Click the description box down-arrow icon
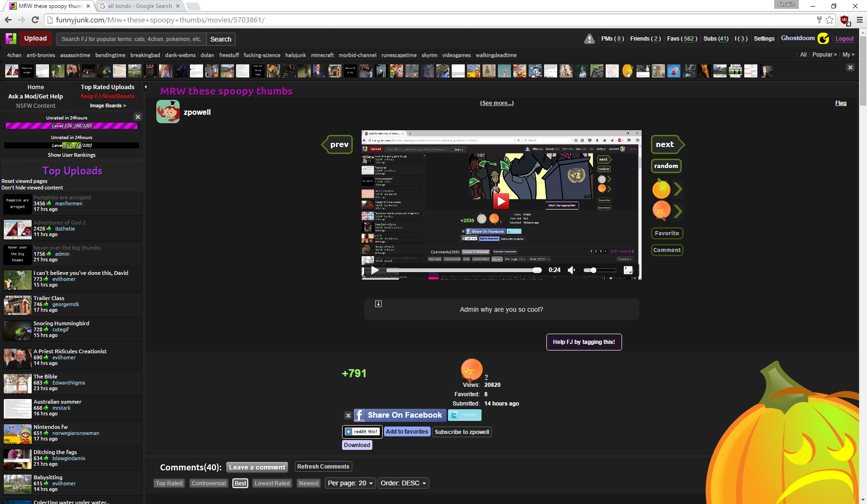867x504 pixels. point(378,304)
